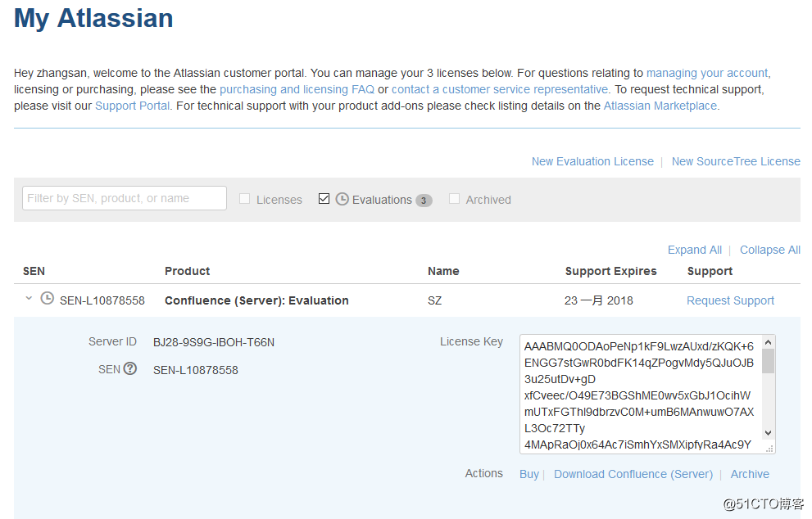Click the clock icon beside SEN-L10878558 row
The height and width of the screenshot is (519, 812).
coord(48,299)
